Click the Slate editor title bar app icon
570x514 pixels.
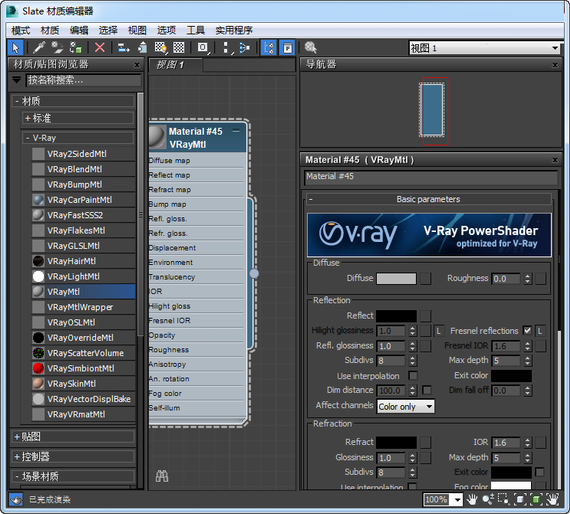[12, 11]
